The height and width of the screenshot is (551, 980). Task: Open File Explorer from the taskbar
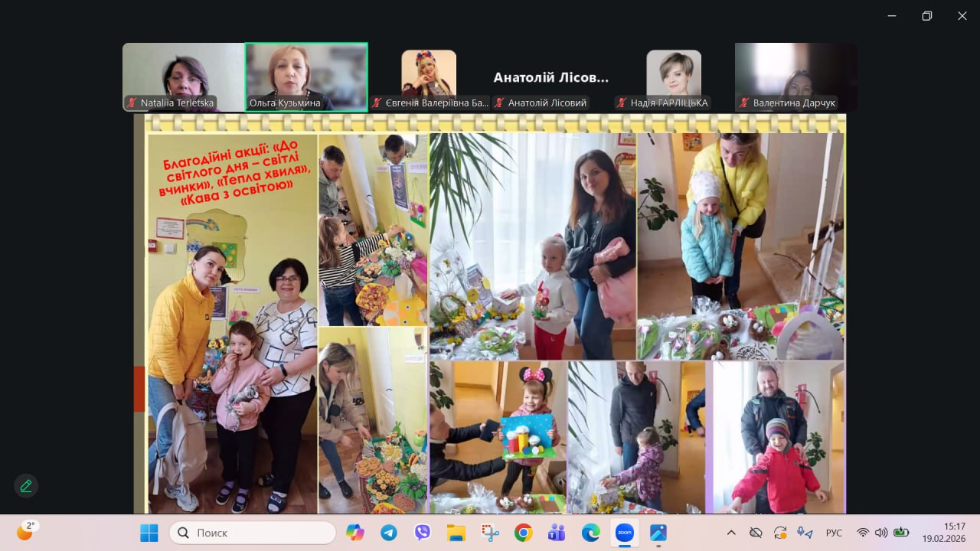[456, 533]
